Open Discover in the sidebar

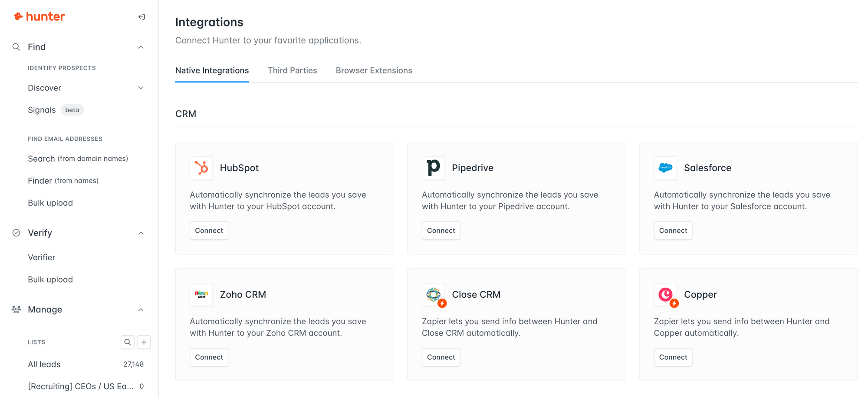click(x=44, y=88)
